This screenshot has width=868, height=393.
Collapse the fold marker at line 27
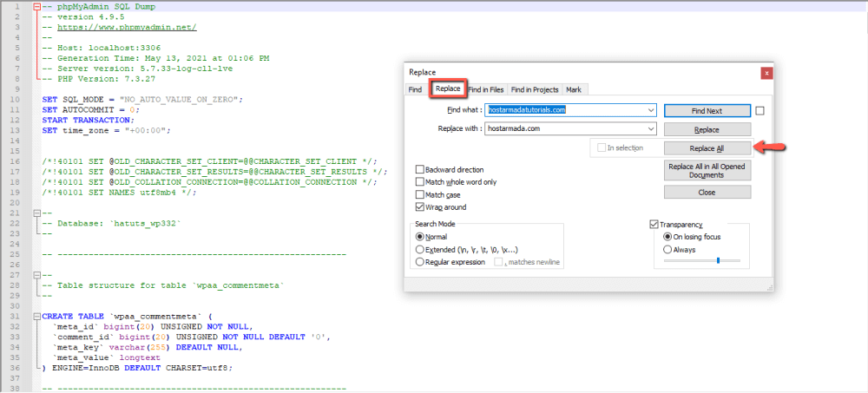pos(36,274)
